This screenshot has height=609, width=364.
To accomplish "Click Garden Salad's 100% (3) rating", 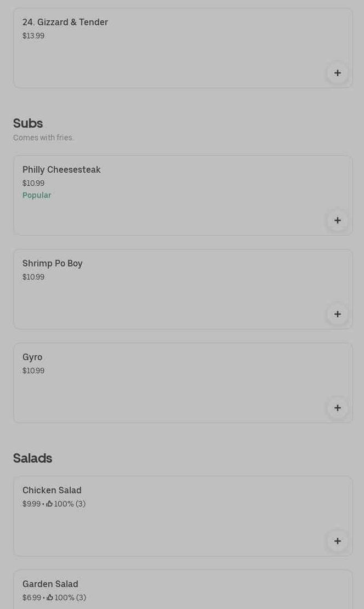I will click(70, 597).
